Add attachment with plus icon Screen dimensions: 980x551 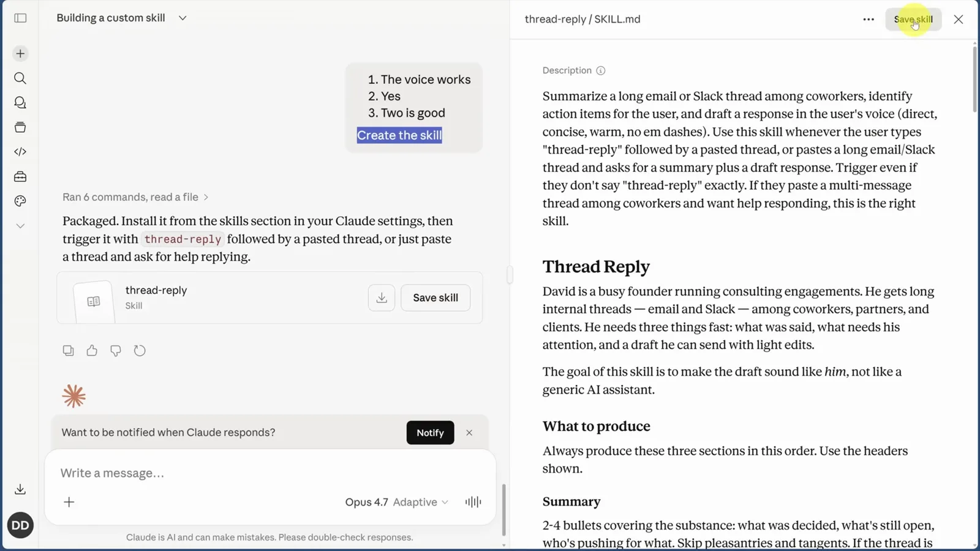tap(69, 502)
